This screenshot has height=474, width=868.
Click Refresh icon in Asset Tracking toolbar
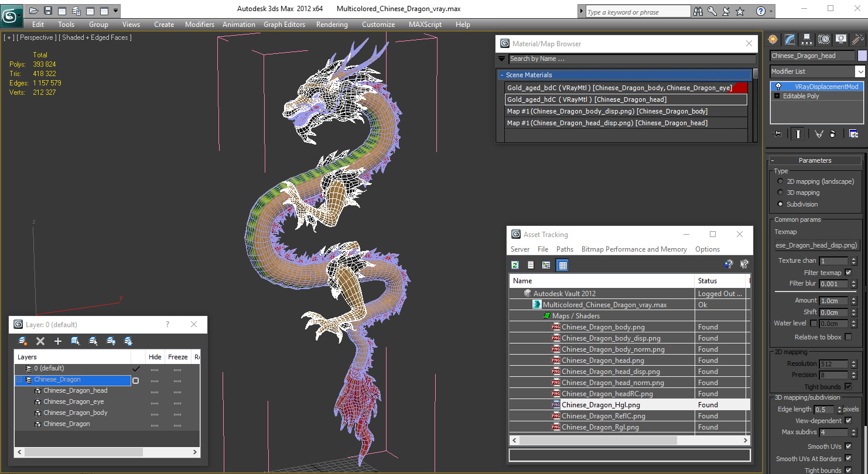[x=515, y=265]
